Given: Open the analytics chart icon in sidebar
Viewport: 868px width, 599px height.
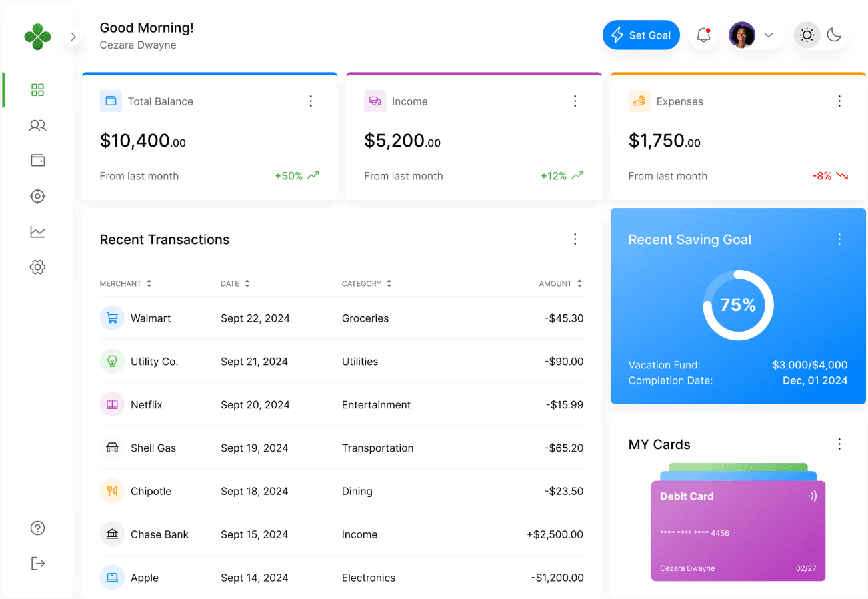Looking at the screenshot, I should coord(37,231).
